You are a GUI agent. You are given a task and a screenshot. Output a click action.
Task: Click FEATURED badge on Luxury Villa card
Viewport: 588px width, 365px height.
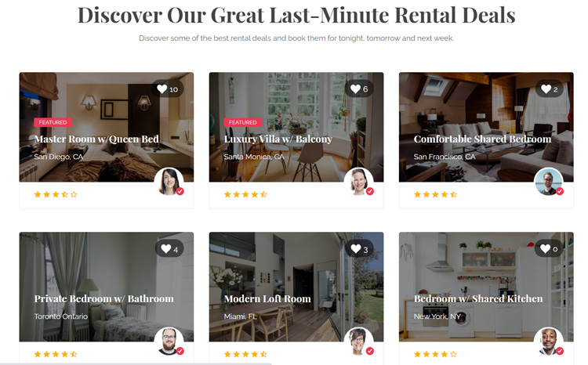click(242, 122)
